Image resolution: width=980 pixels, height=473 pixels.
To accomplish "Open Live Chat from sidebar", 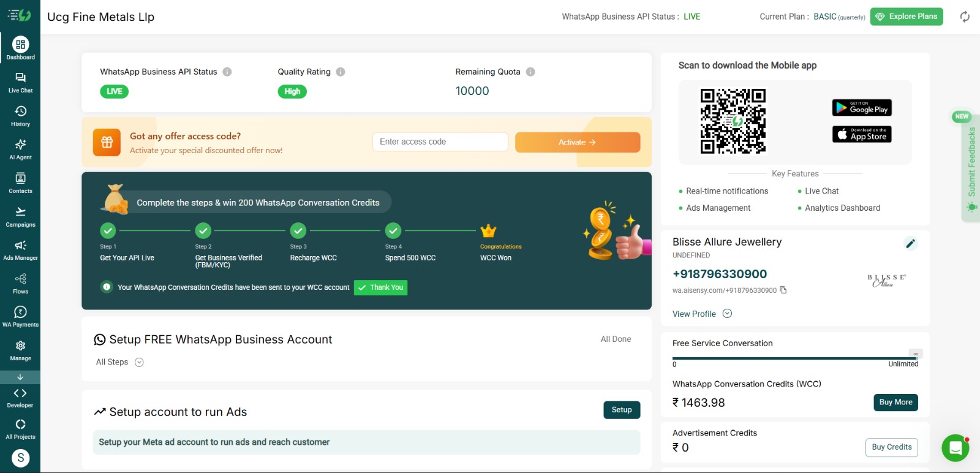I will pyautogui.click(x=20, y=82).
